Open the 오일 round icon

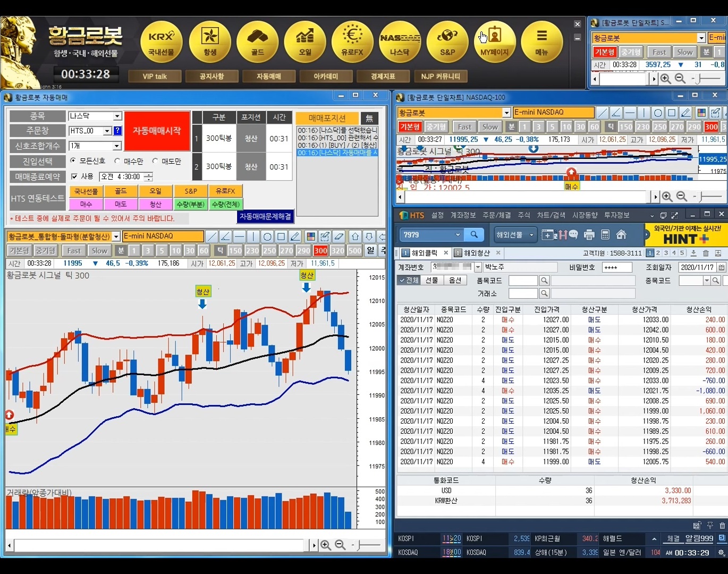(x=305, y=42)
